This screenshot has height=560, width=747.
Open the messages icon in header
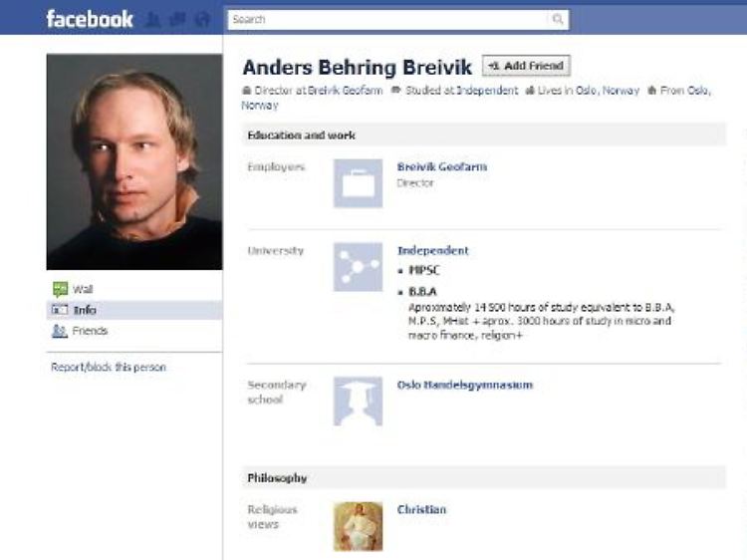tap(177, 20)
